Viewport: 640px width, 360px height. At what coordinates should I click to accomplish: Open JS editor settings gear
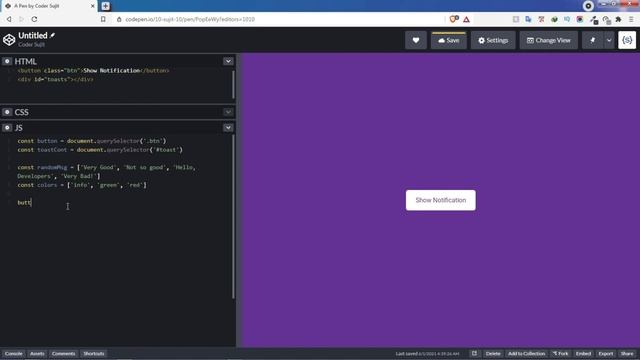point(7,128)
